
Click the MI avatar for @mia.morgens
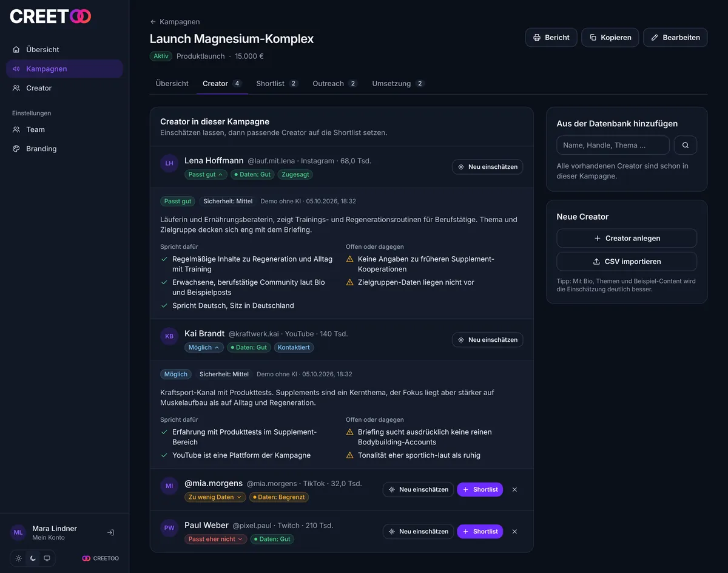coord(169,486)
